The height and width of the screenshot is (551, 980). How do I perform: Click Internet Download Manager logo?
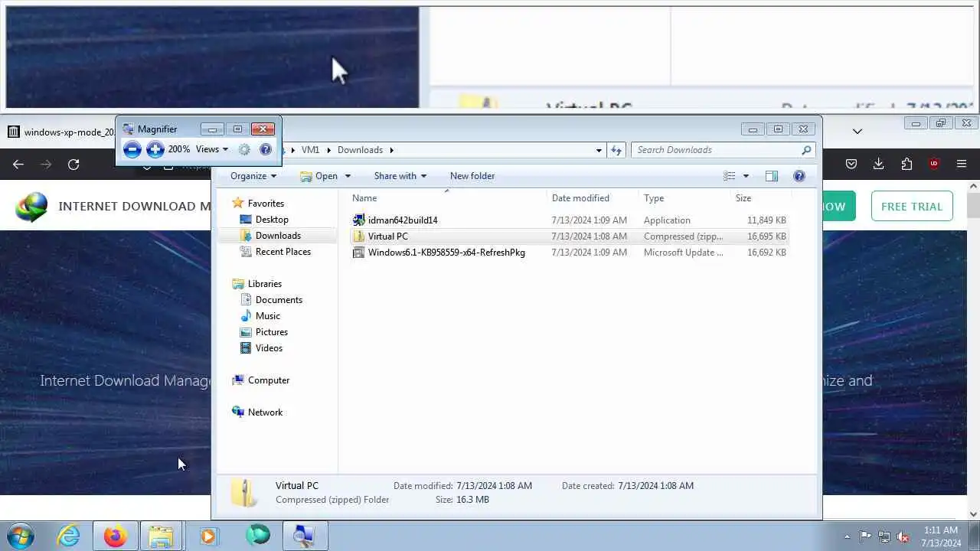32,206
